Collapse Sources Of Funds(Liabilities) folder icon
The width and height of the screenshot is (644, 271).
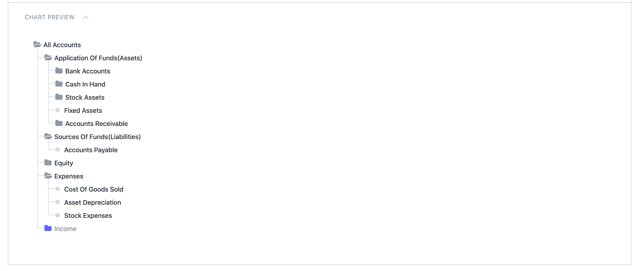coord(48,136)
